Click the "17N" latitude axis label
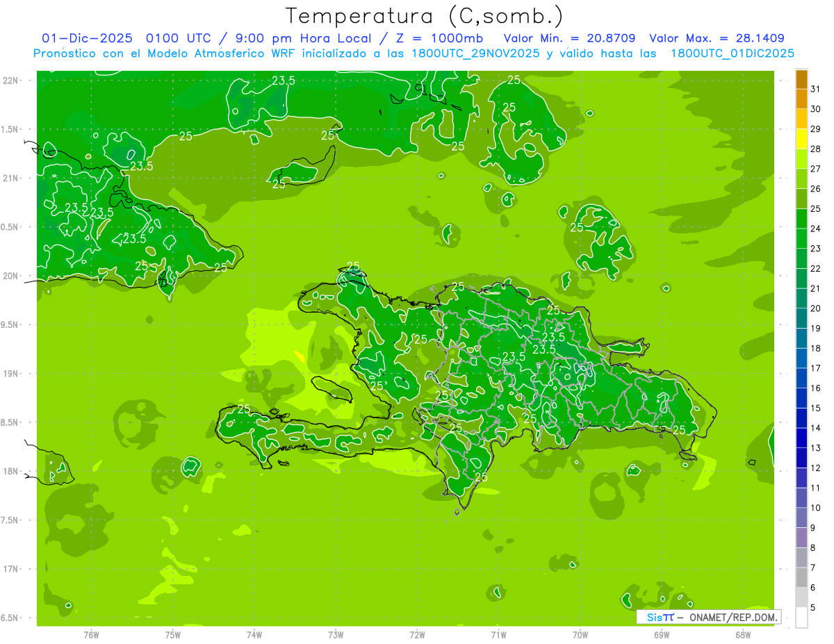 pyautogui.click(x=12, y=569)
